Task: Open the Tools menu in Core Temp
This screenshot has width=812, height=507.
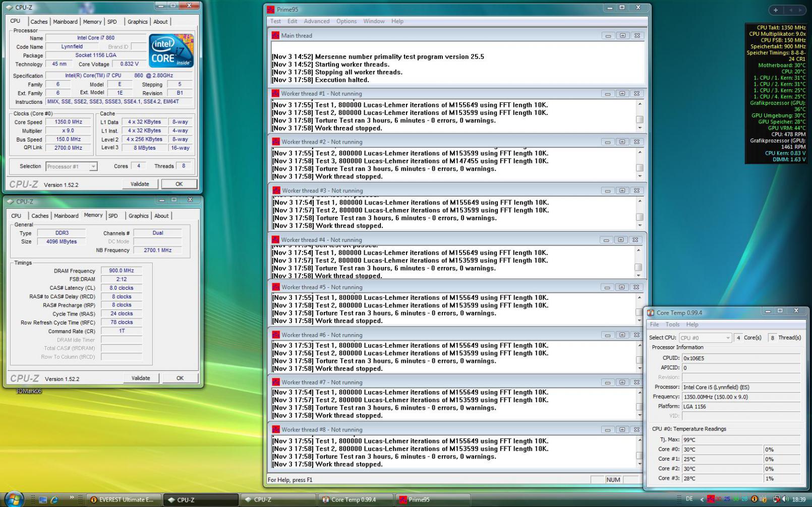Action: 672,325
